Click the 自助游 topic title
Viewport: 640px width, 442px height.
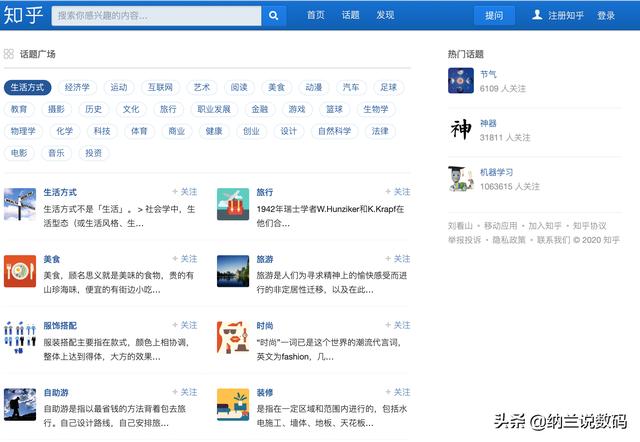coord(56,393)
